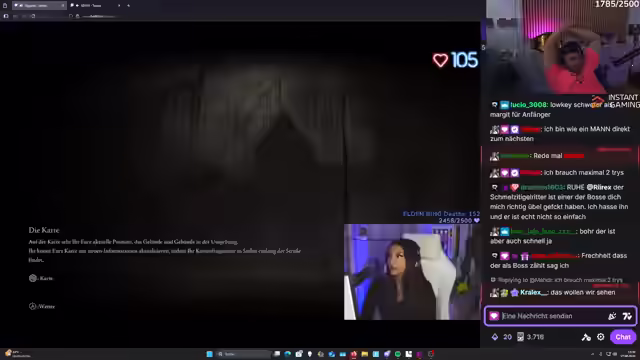Screen dimensions: 640x360
Task: Click the Weiter button prompt in game
Action: point(42,306)
